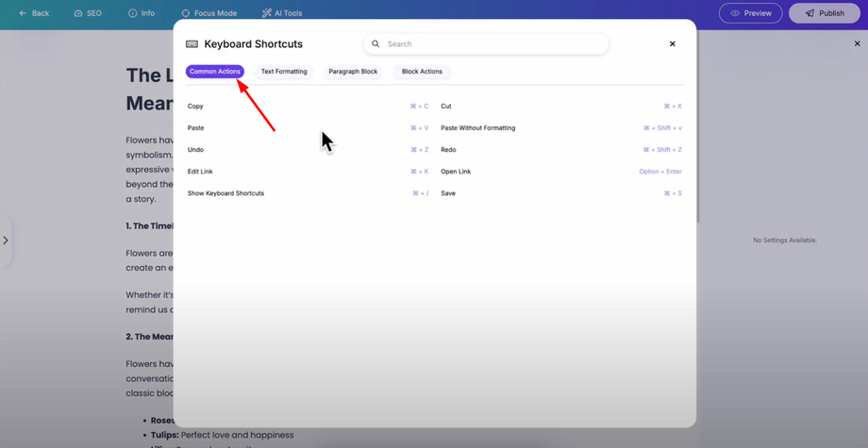Open AI Tools
This screenshot has width=868, height=448.
click(282, 13)
